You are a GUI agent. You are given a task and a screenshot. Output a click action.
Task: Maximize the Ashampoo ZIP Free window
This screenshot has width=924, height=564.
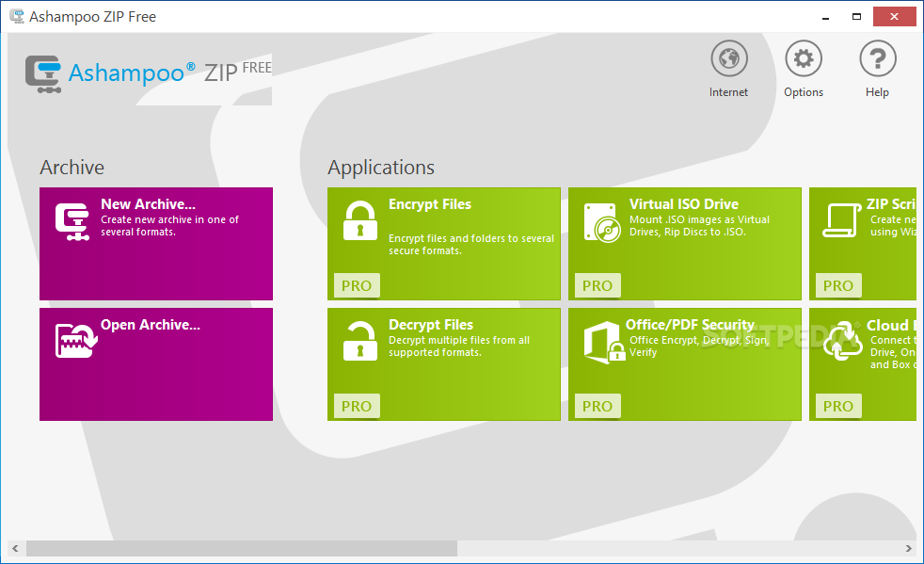[x=857, y=17]
